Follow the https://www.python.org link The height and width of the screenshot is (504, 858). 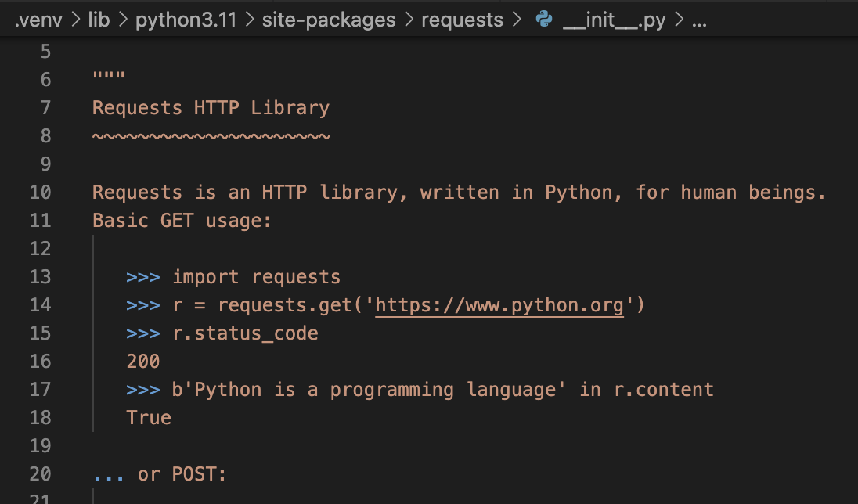499,305
